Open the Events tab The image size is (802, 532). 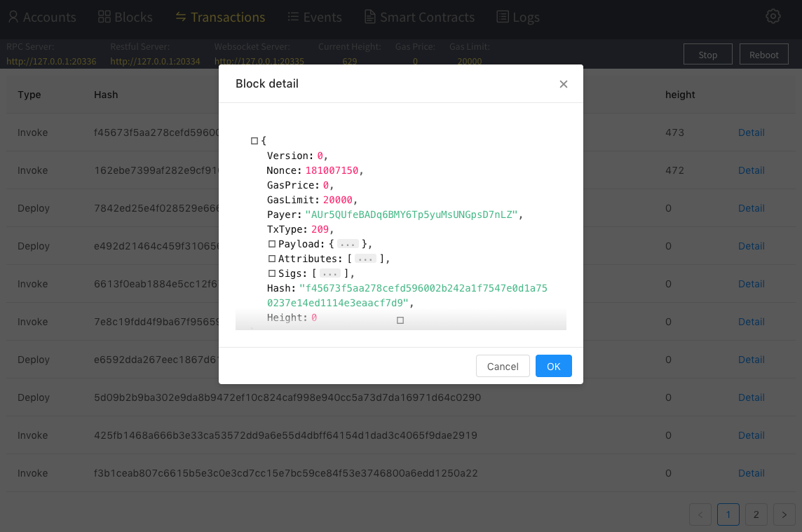tap(315, 17)
